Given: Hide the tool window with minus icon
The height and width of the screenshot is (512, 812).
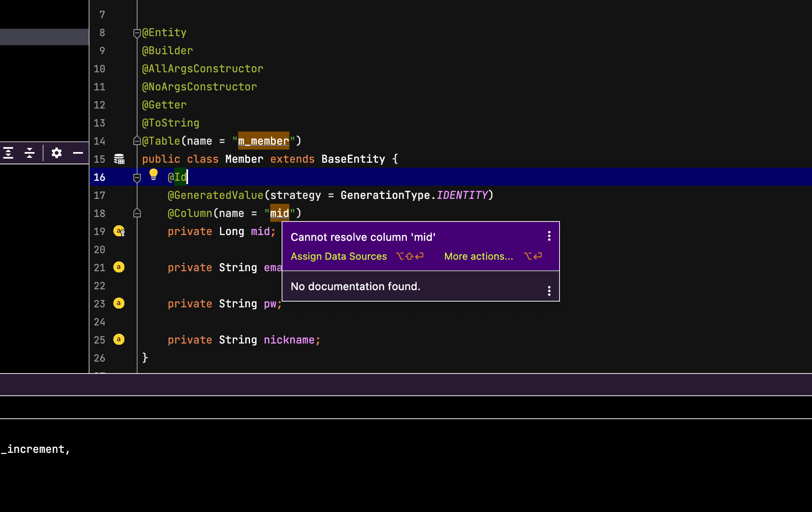Looking at the screenshot, I should [78, 153].
